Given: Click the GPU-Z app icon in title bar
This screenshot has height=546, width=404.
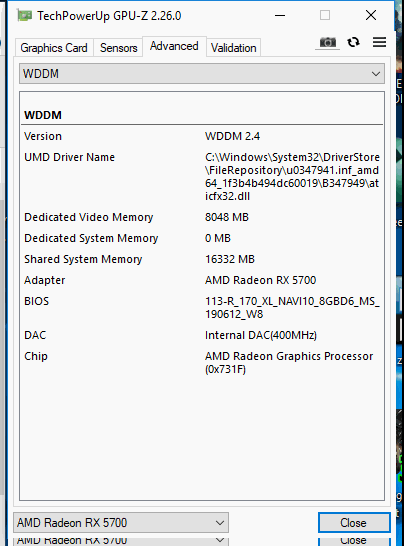Looking at the screenshot, I should (x=24, y=16).
